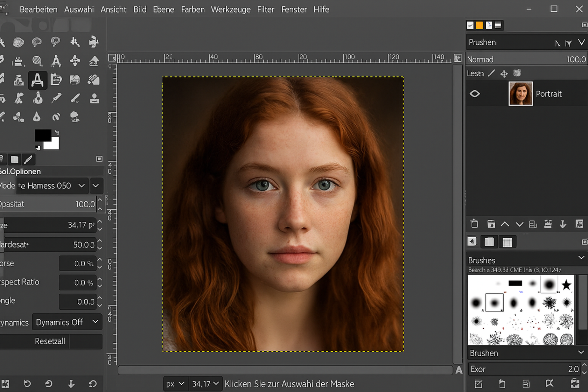
Task: Open the Werkzeuge menu
Action: click(231, 9)
